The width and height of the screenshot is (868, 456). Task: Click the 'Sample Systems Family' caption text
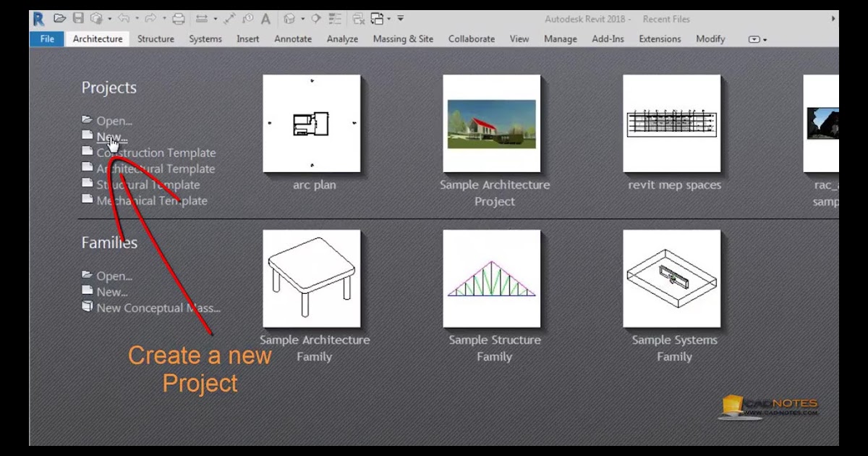[x=675, y=348]
